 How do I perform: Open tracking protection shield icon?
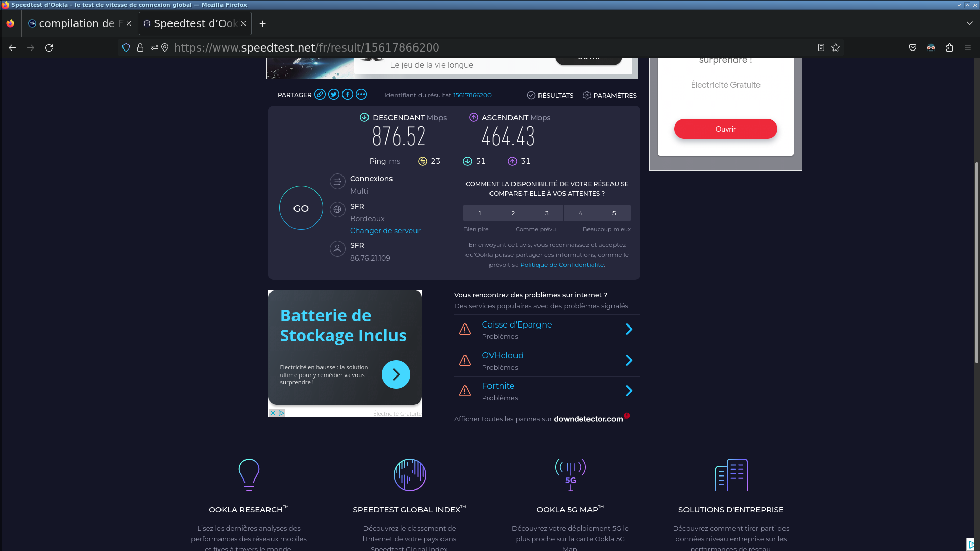tap(126, 47)
